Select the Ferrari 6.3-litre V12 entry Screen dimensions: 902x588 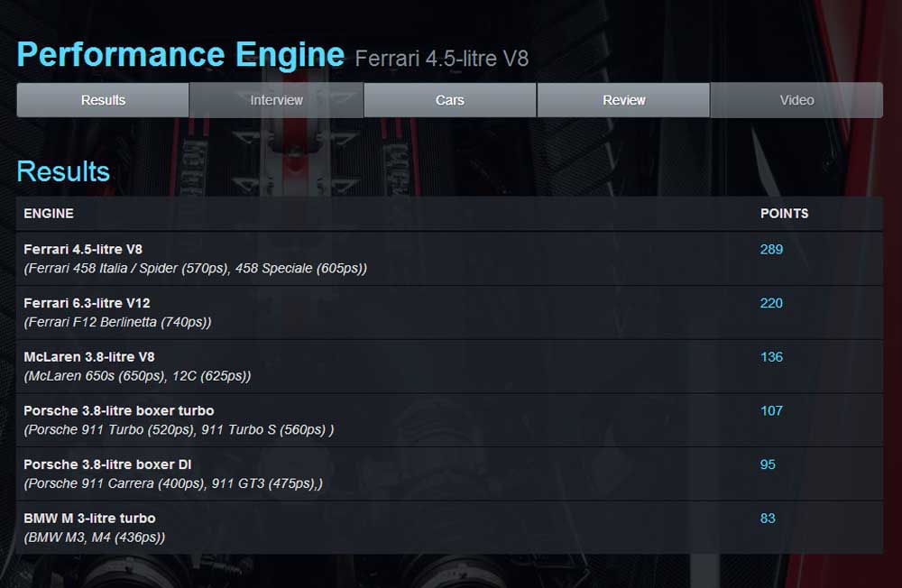pos(87,303)
